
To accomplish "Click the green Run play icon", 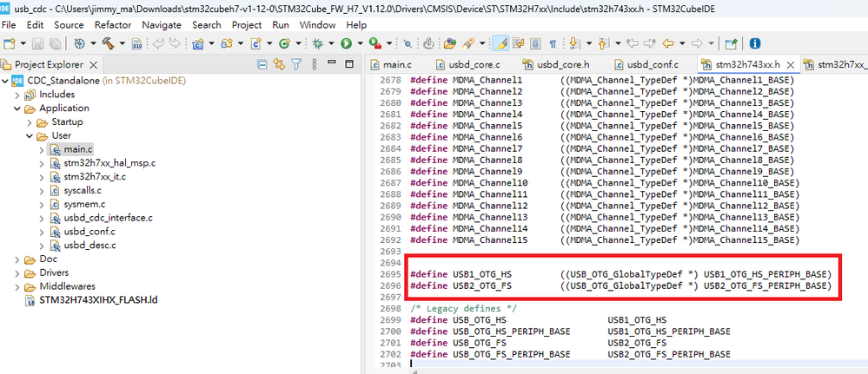I will (347, 43).
